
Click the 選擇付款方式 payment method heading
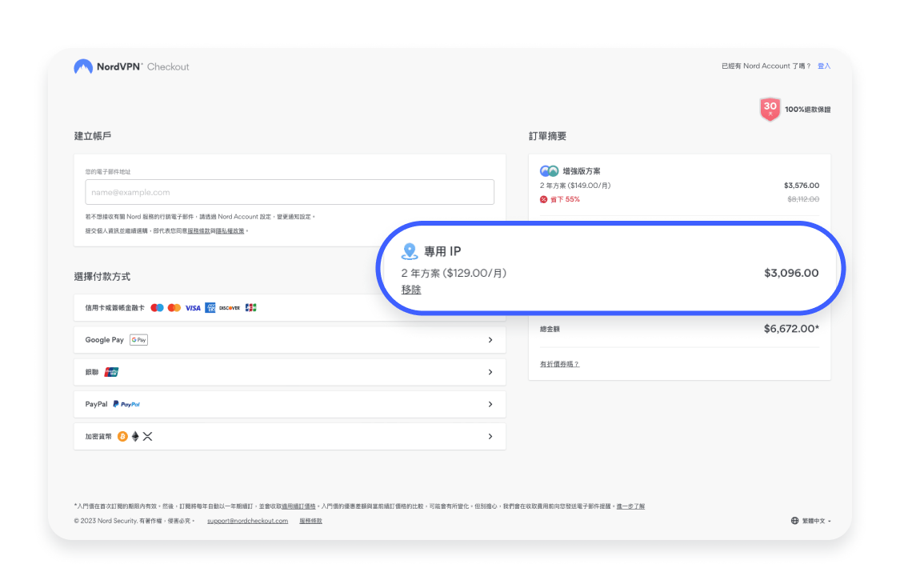(102, 277)
